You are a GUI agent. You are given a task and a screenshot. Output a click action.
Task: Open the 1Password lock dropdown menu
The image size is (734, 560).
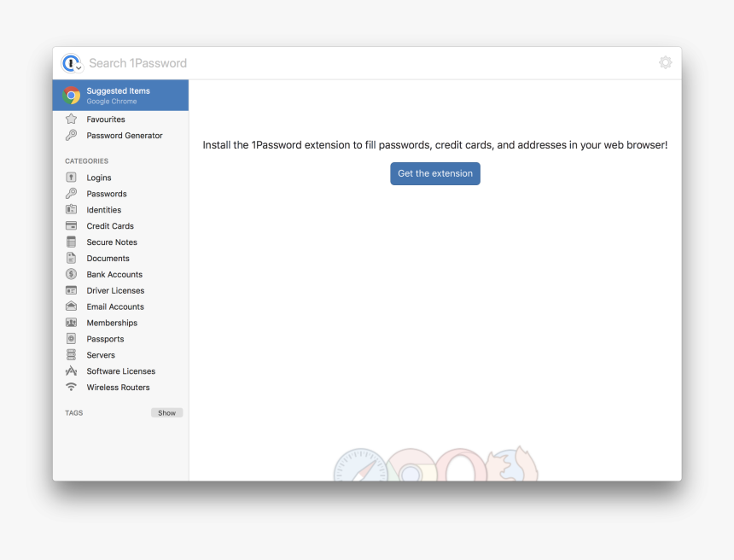tap(72, 62)
